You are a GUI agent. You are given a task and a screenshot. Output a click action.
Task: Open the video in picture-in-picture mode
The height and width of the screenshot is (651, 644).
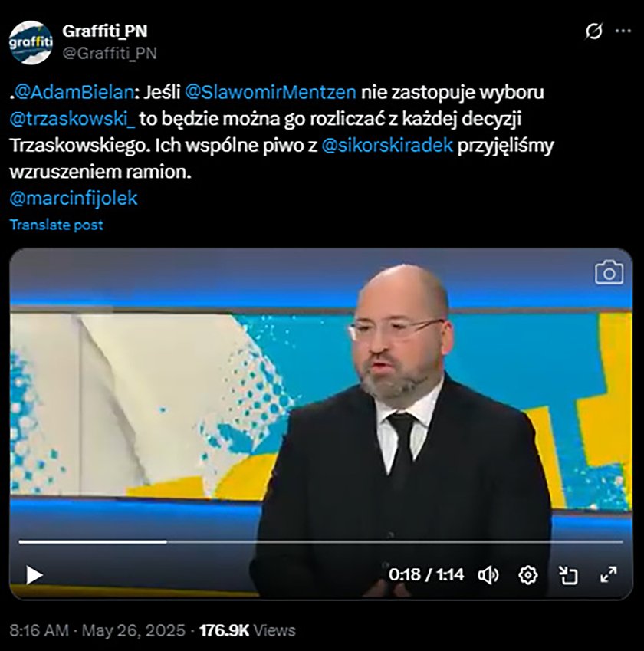point(567,575)
